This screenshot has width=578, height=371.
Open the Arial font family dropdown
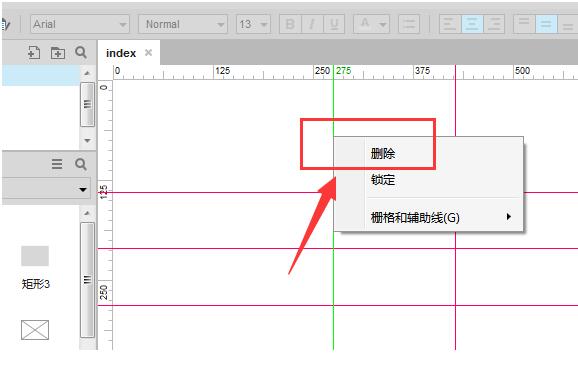(80, 24)
